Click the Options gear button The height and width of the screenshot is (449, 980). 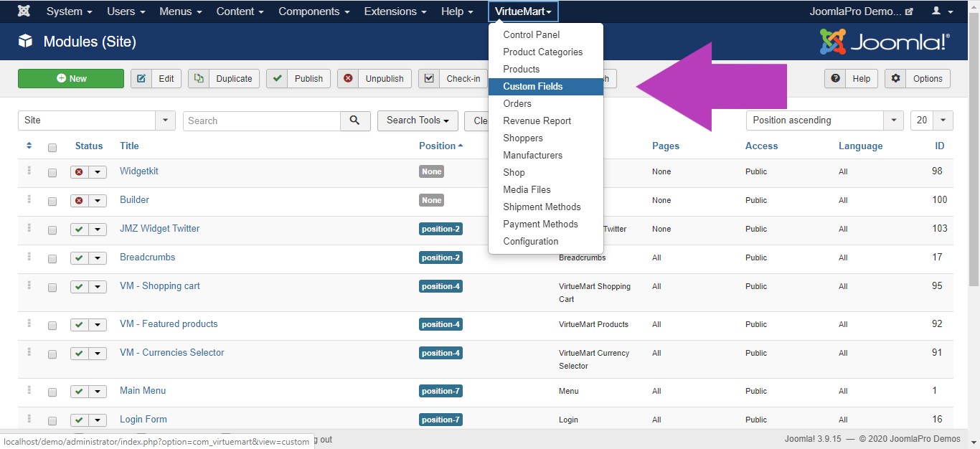(918, 79)
